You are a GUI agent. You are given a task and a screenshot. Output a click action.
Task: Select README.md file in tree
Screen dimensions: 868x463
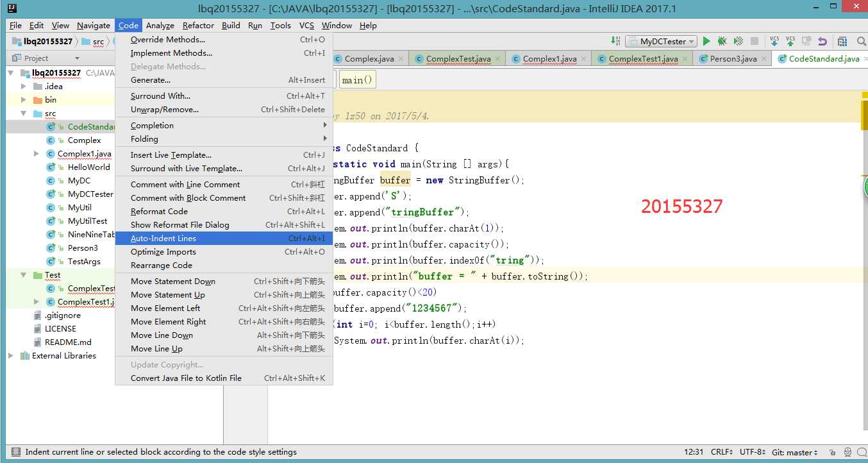tap(68, 342)
